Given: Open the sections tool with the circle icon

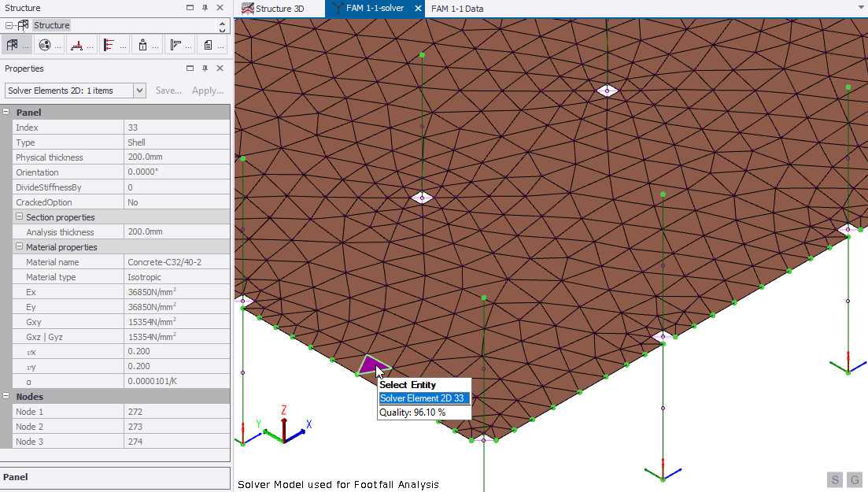Looking at the screenshot, I should click(x=45, y=45).
